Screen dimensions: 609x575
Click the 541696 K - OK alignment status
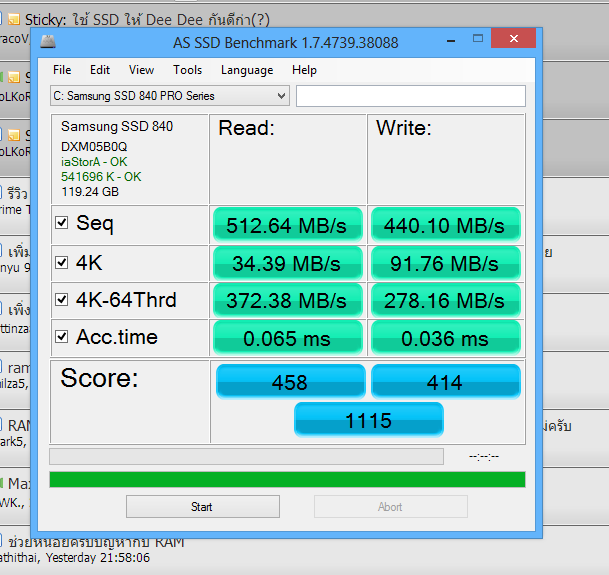[x=101, y=177]
